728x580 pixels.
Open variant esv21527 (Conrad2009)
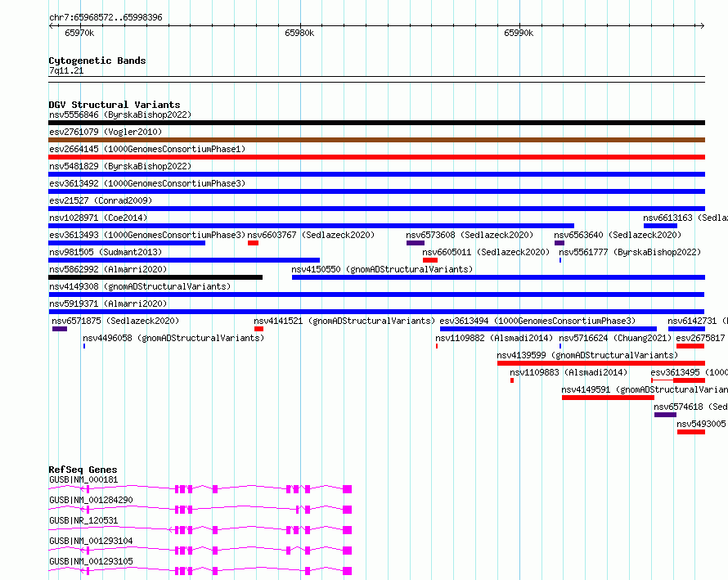point(101,200)
